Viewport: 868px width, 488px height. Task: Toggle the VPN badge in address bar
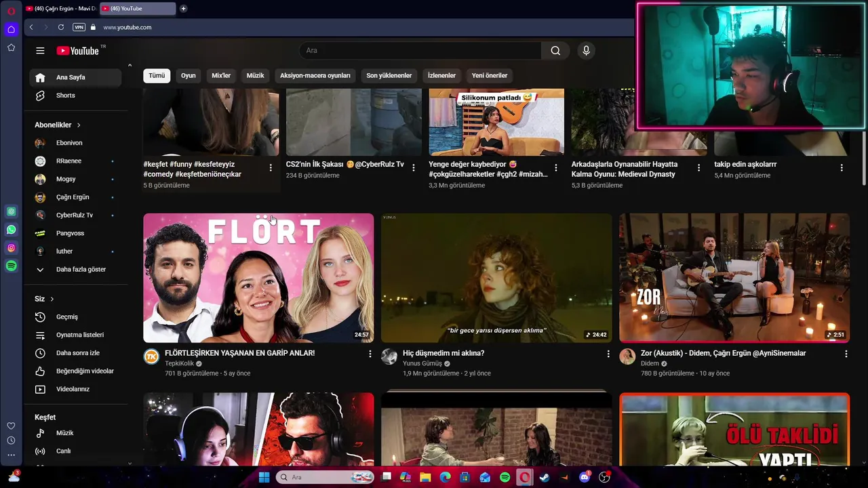79,27
